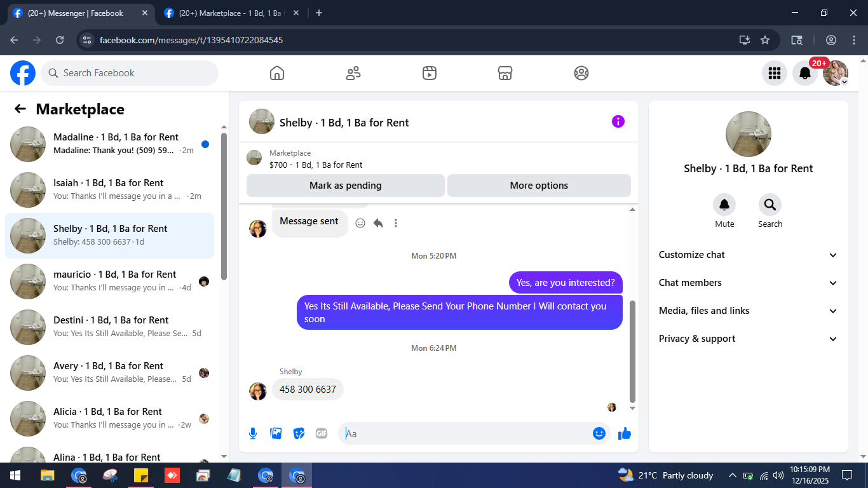Open Marketplace storefront icon in navigation
Screen dimensions: 868x488
505,73
